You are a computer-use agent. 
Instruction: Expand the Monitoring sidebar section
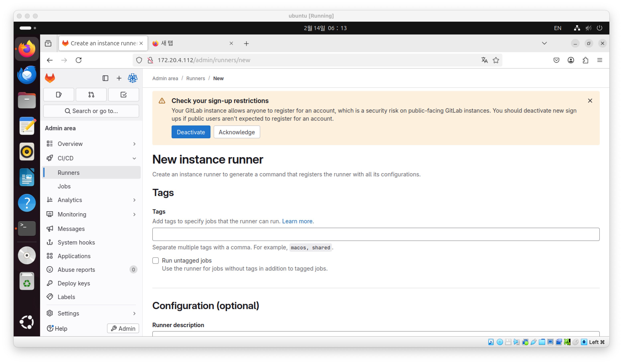(x=91, y=214)
